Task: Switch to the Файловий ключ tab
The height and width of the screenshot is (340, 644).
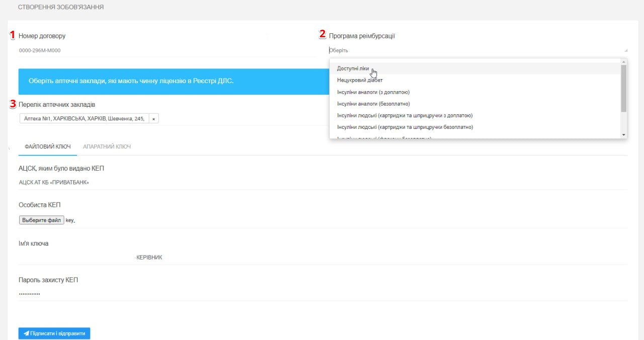Action: (47, 147)
